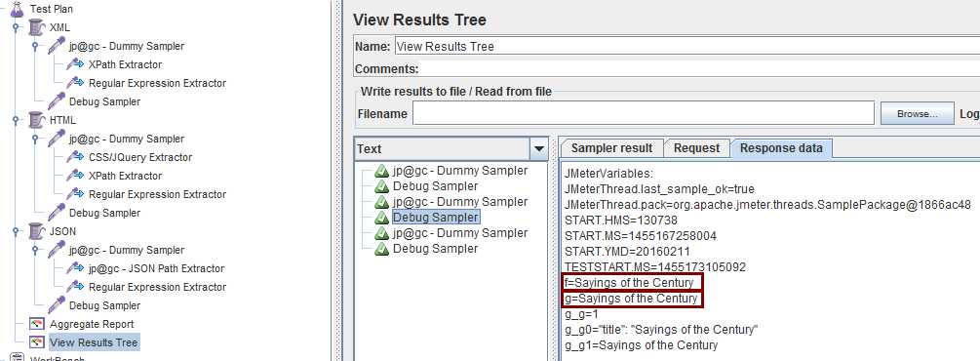Collapse the JSON thread group toggle

pos(17,231)
